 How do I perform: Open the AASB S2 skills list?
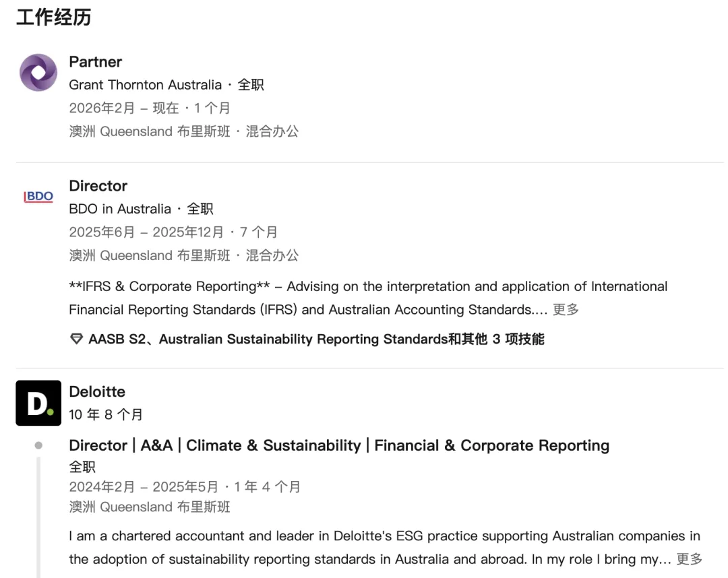click(316, 340)
